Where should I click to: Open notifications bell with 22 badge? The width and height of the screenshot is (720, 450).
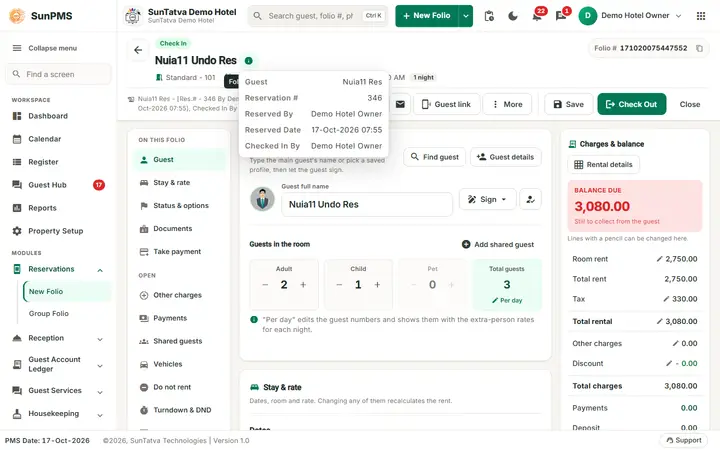coord(536,16)
